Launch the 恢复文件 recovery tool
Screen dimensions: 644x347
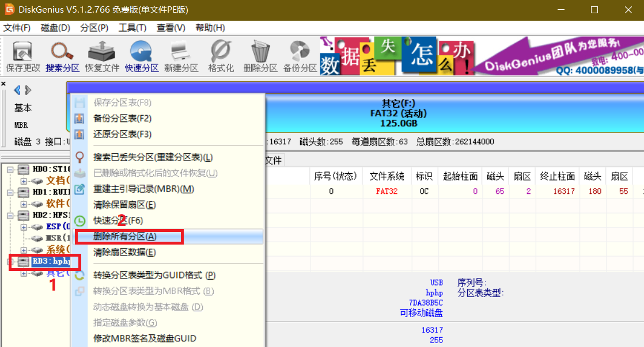(102, 56)
